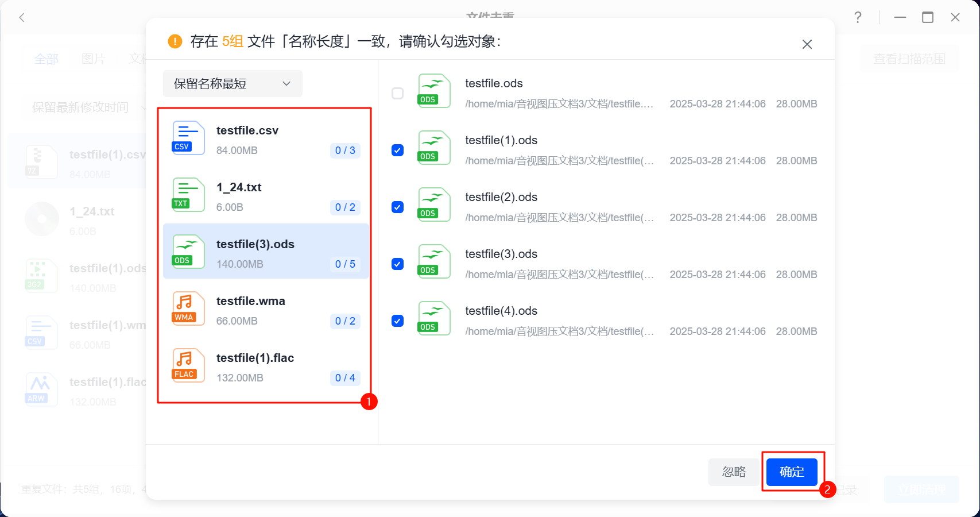Maximize the application window
Image resolution: width=980 pixels, height=517 pixels.
coord(927,17)
